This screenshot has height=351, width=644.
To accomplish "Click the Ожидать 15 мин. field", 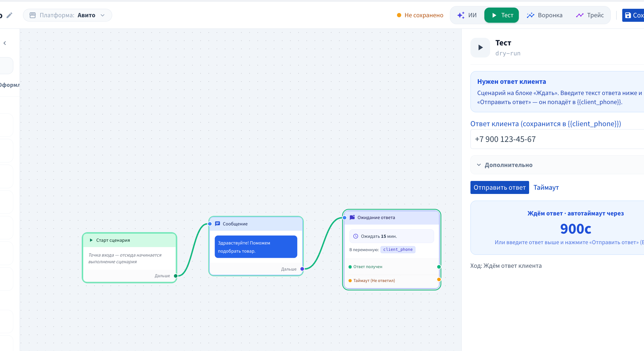I will 392,236.
